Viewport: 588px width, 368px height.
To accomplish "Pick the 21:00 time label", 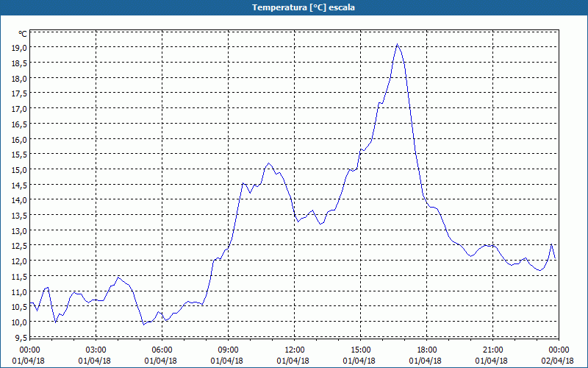I will 492,350.
